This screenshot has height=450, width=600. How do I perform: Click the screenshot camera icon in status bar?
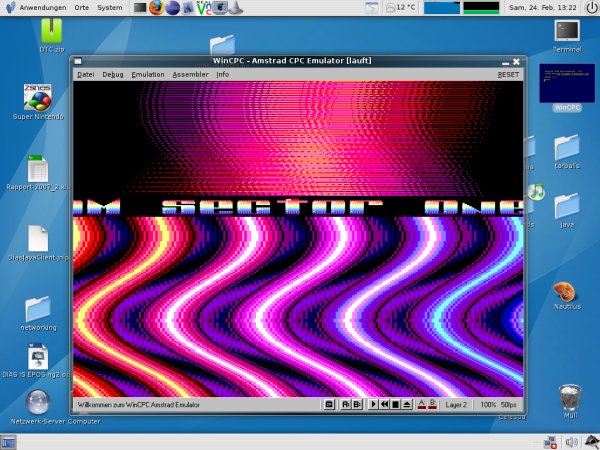tap(329, 404)
